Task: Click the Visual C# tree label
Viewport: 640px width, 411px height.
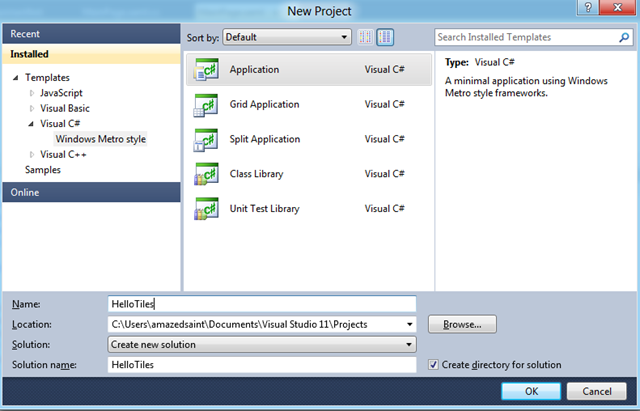Action: (60, 124)
